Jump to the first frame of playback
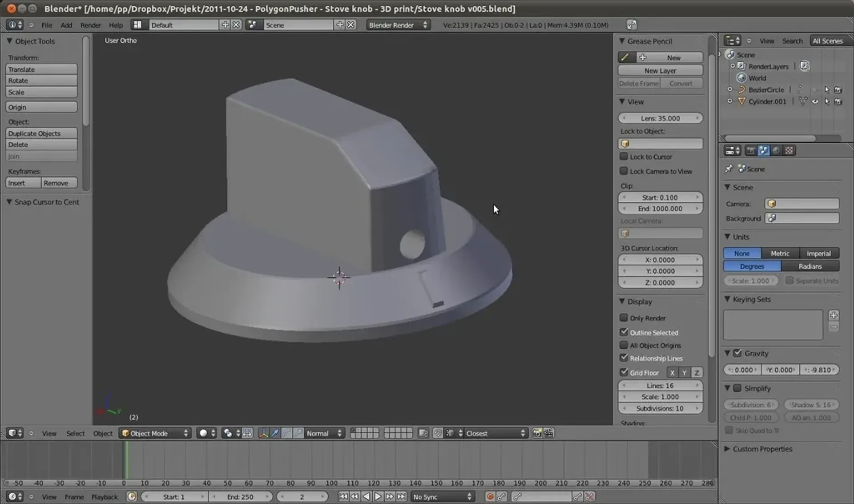The width and height of the screenshot is (854, 504). (x=343, y=496)
